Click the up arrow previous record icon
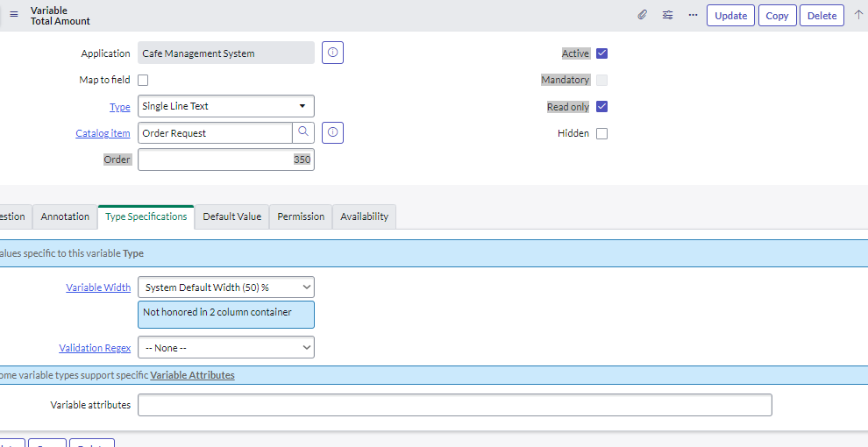Image resolution: width=868 pixels, height=447 pixels. (x=858, y=15)
